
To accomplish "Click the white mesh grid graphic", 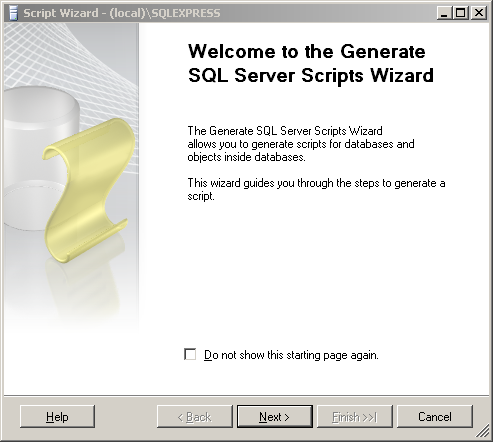I will coord(70,57).
